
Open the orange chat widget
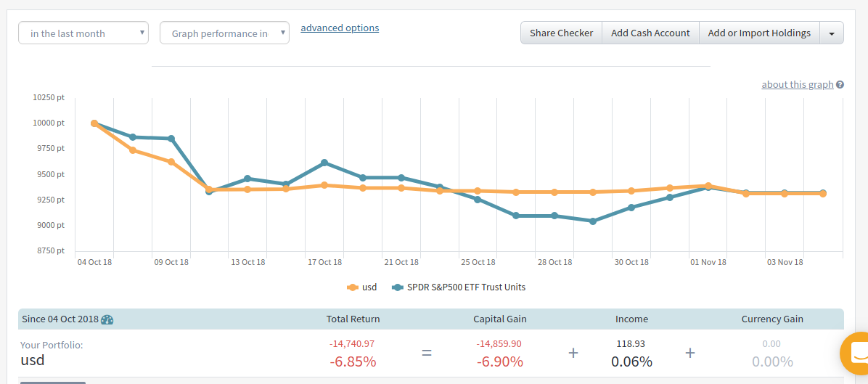pyautogui.click(x=858, y=354)
